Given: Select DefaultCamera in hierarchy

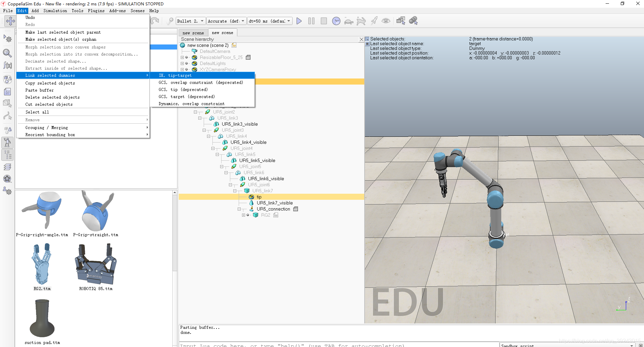Looking at the screenshot, I should (215, 51).
